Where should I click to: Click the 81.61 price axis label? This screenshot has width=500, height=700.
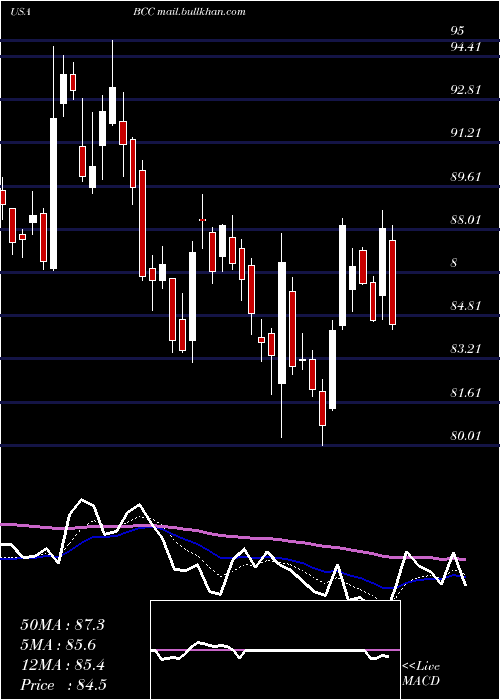tap(466, 392)
